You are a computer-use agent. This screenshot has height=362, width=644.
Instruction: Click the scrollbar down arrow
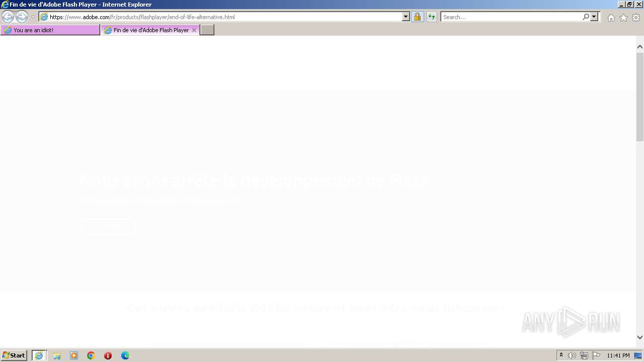pos(640,337)
